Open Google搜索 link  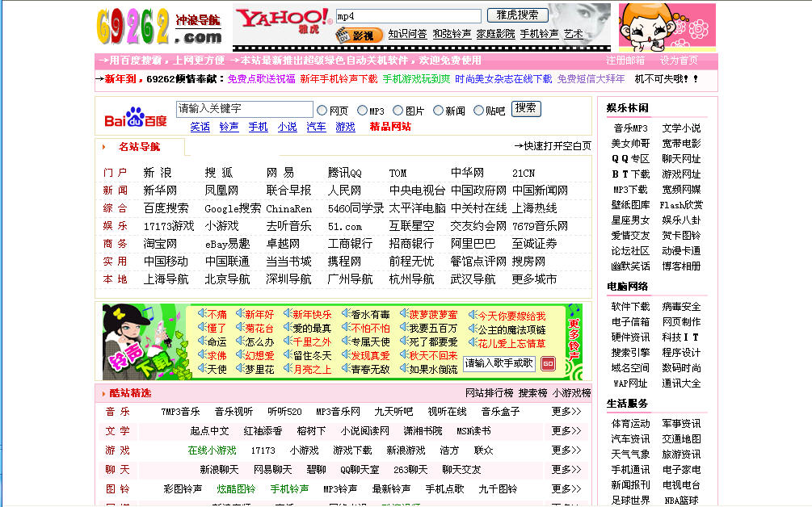[x=233, y=208]
